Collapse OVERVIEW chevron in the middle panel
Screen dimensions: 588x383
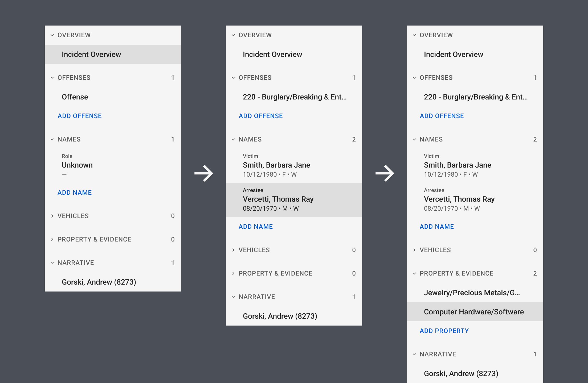(x=233, y=35)
